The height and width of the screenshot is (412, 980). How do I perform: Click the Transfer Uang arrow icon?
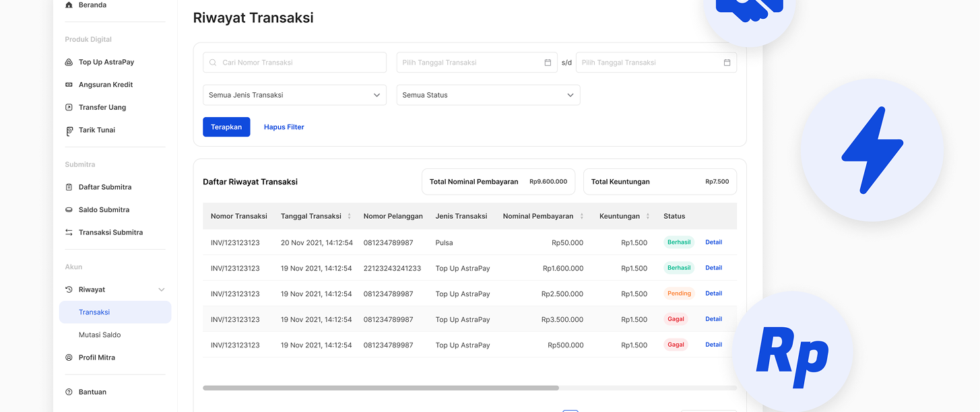[x=69, y=108]
